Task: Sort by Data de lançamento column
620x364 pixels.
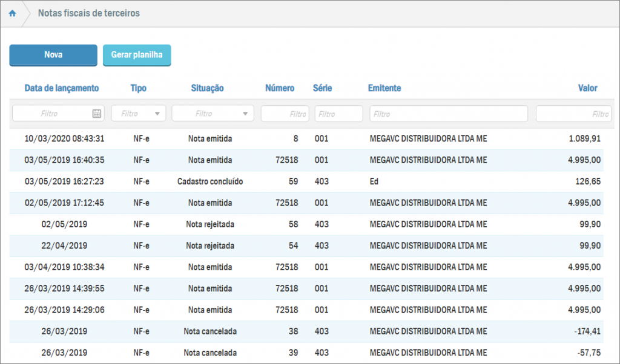Action: [x=61, y=88]
